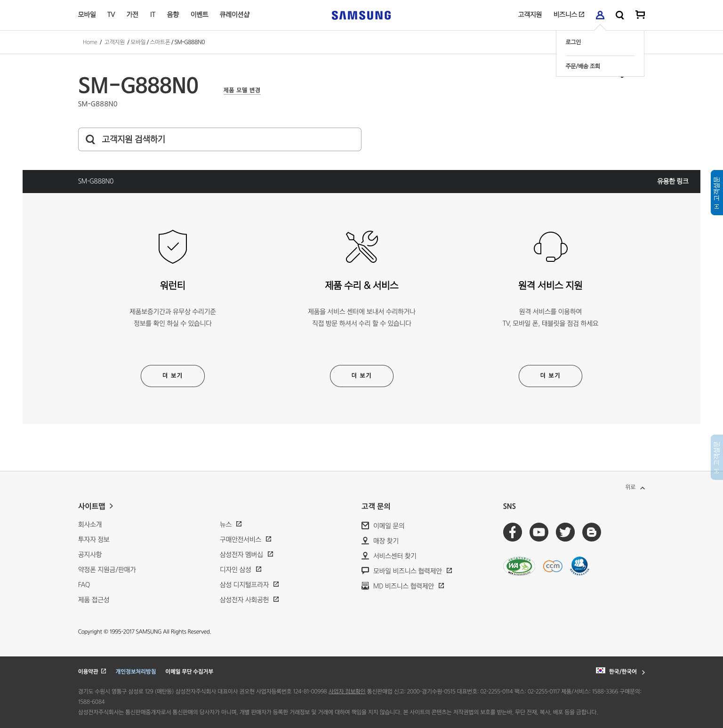Image resolution: width=723 pixels, height=728 pixels.
Task: Open the 한국/한국어 language selector
Action: click(621, 671)
